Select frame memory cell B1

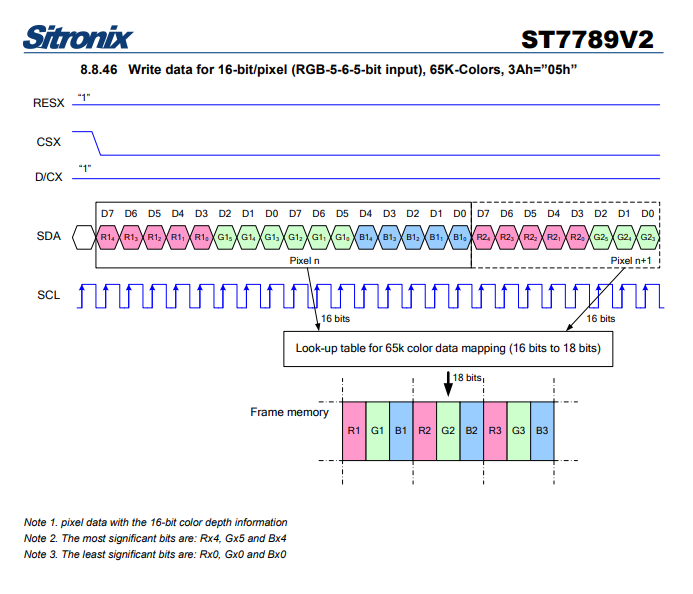pos(401,431)
